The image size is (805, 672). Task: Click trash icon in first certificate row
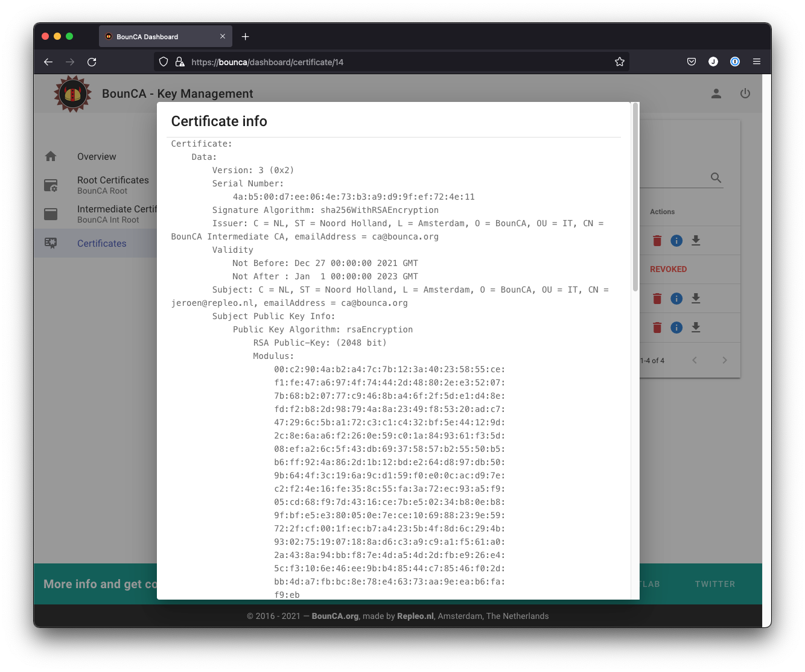pyautogui.click(x=657, y=241)
